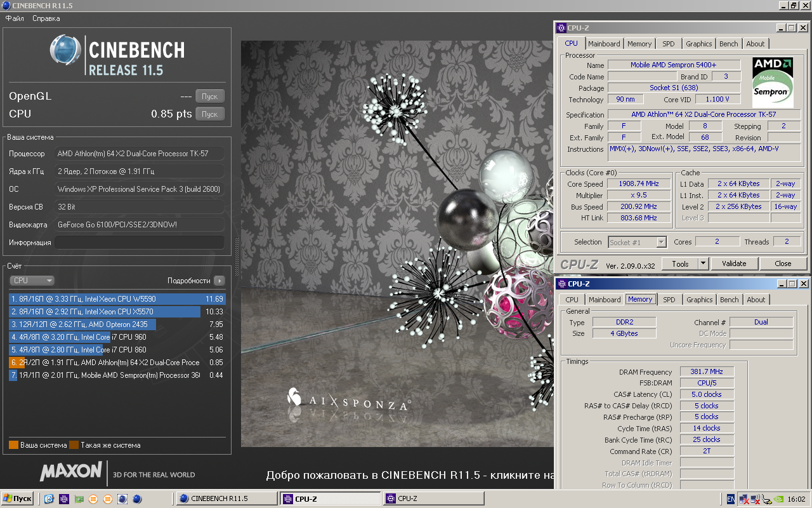Switch to CPU tab in CPU-Z memory window
812x508 pixels.
click(x=572, y=300)
